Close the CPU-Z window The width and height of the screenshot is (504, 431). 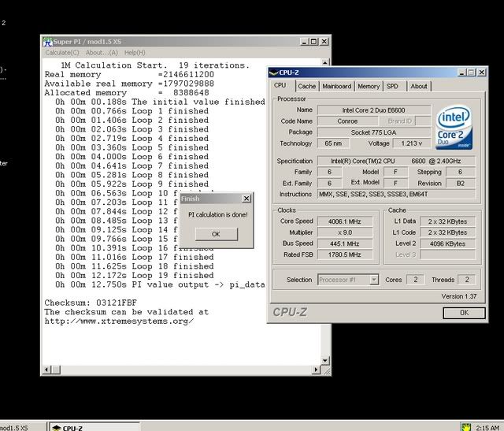480,72
